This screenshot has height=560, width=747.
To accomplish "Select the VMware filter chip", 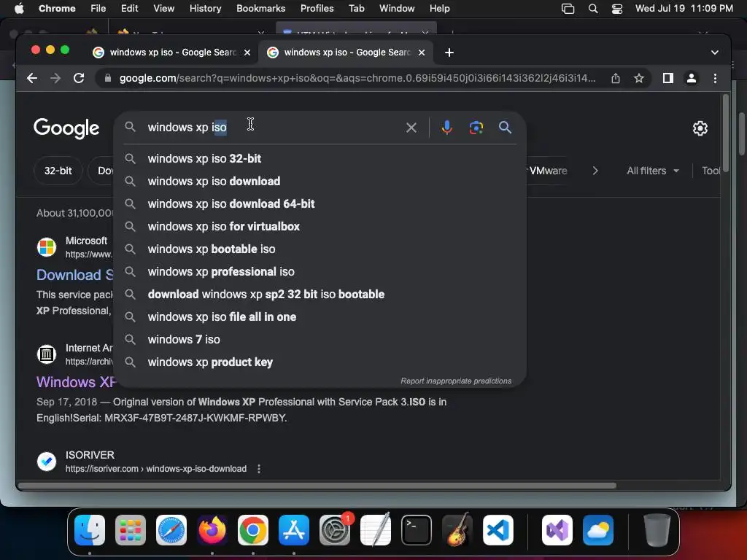I will [549, 171].
